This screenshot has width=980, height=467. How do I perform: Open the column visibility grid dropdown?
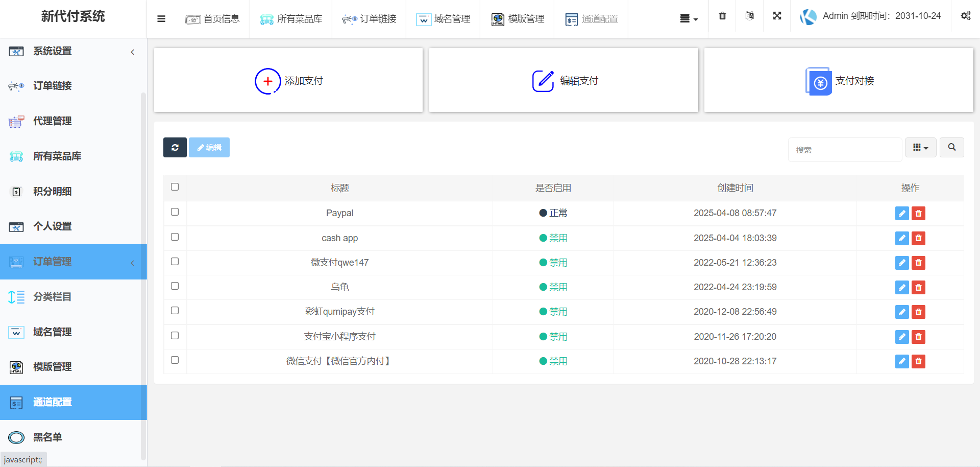click(x=920, y=148)
